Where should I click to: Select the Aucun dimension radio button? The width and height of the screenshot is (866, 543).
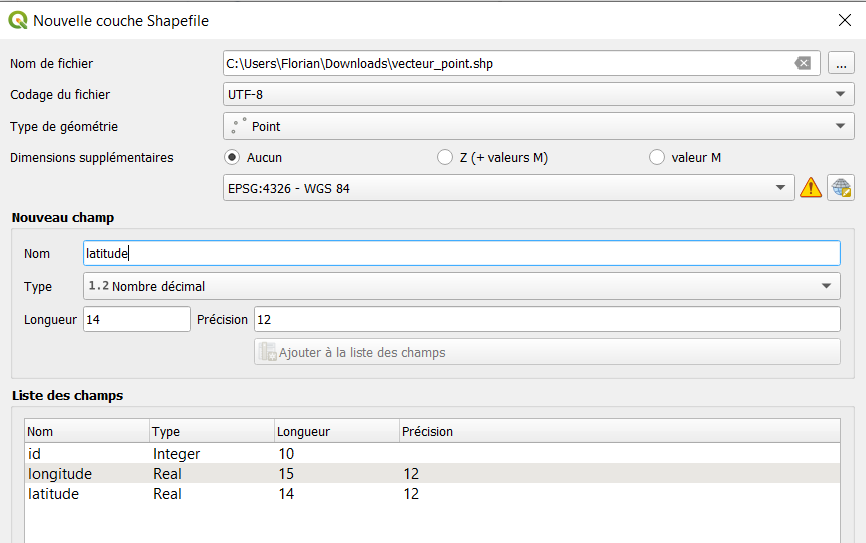232,157
